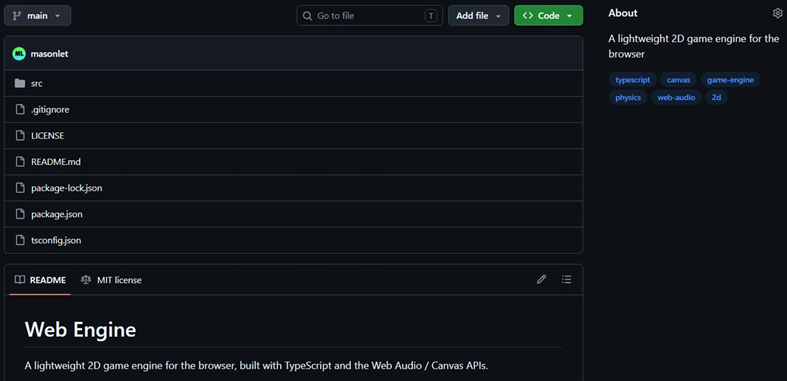Viewport: 787px width, 381px height.
Task: Click the Web Engine heading
Action: tap(80, 329)
